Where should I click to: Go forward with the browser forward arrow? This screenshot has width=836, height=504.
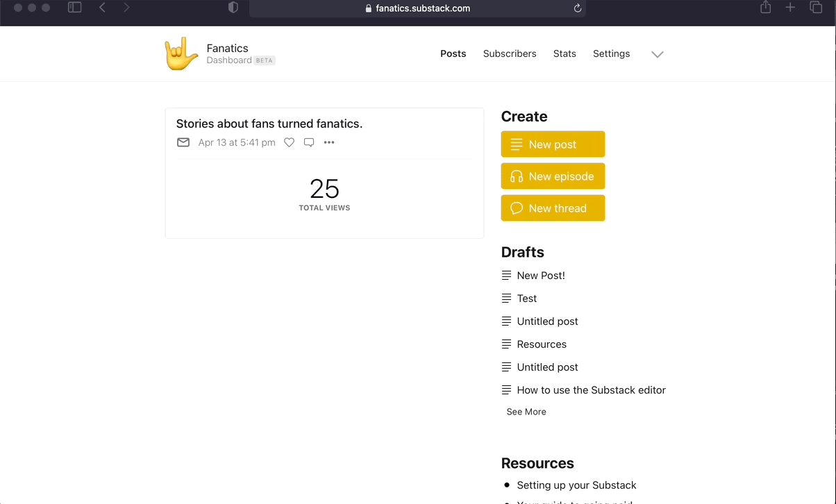[126, 8]
